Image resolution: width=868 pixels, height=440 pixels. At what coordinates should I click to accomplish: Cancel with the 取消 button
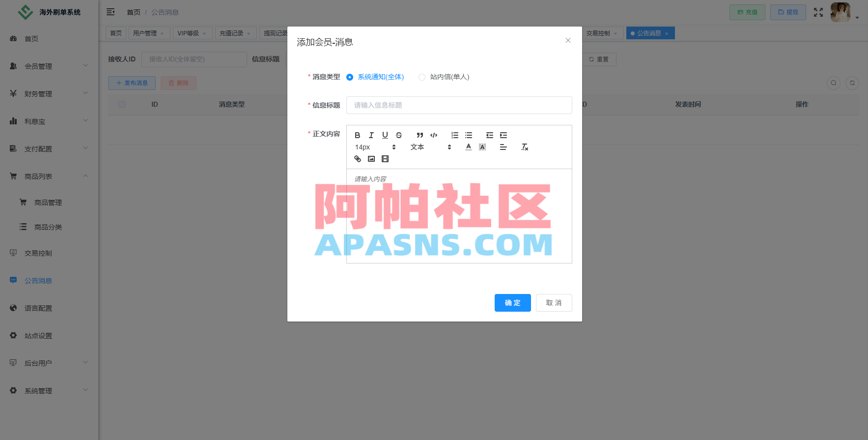[x=554, y=303]
